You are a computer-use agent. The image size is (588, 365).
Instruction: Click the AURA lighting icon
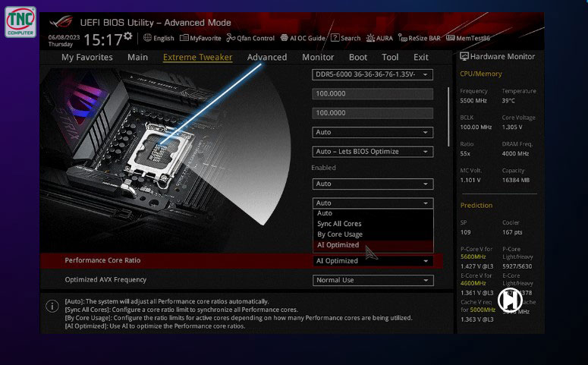point(370,38)
